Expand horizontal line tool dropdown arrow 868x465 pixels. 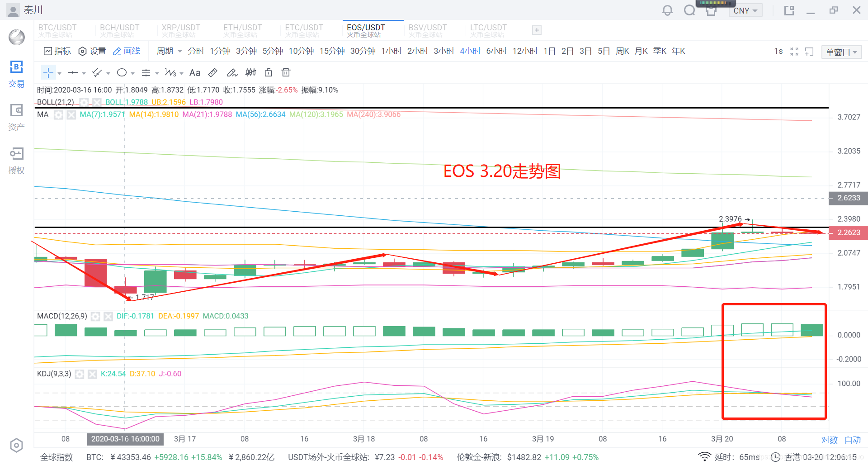[x=84, y=73]
